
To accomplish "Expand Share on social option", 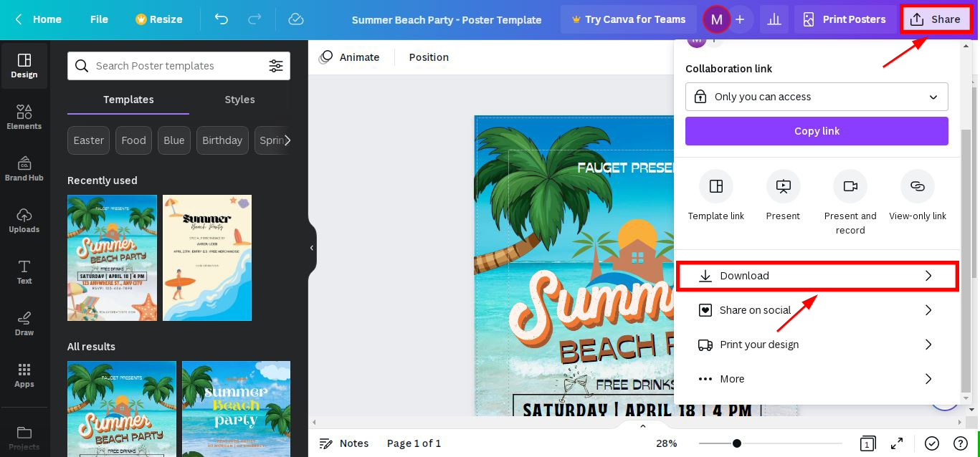I will (x=817, y=310).
